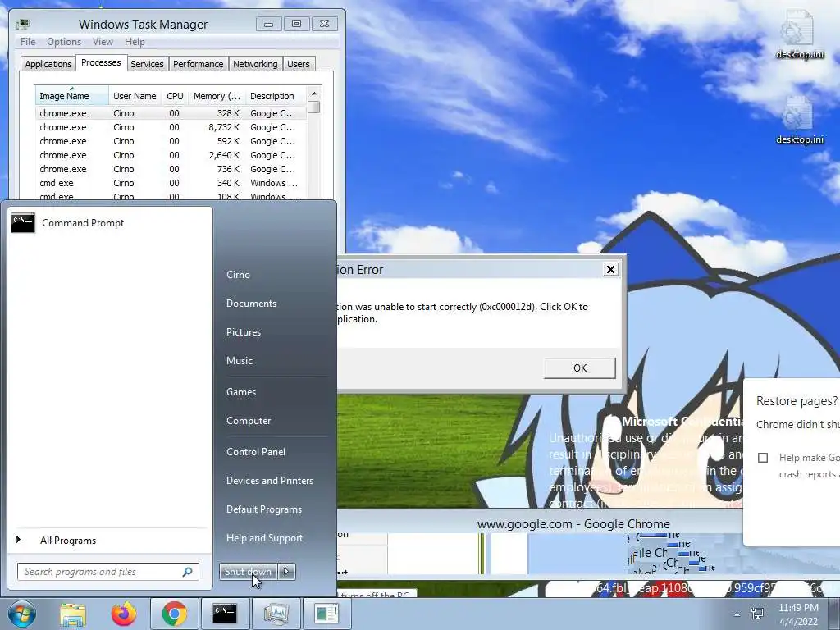Viewport: 840px width, 630px height.
Task: Expand All Programs in Start menu
Action: pos(67,541)
